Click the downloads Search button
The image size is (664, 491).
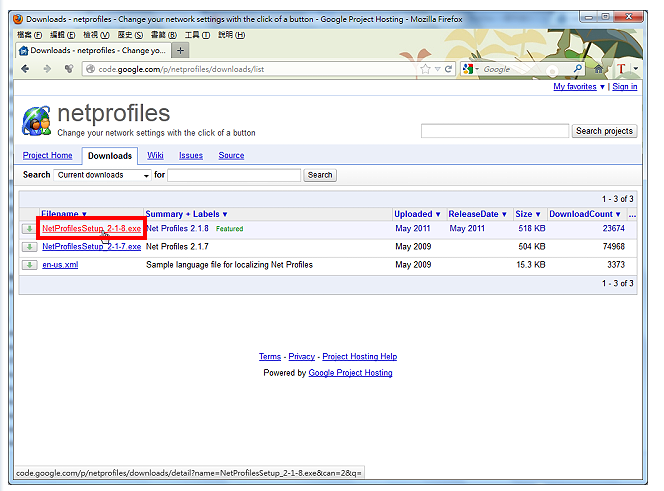[x=320, y=175]
